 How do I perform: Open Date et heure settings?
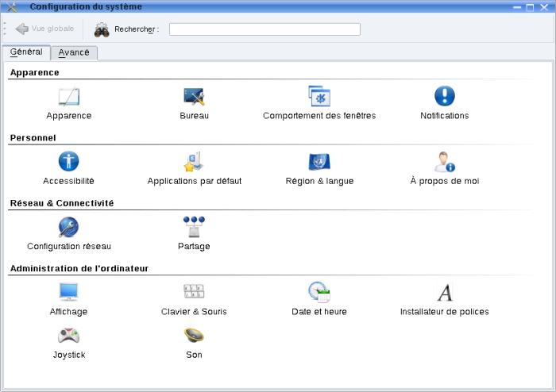tap(319, 294)
